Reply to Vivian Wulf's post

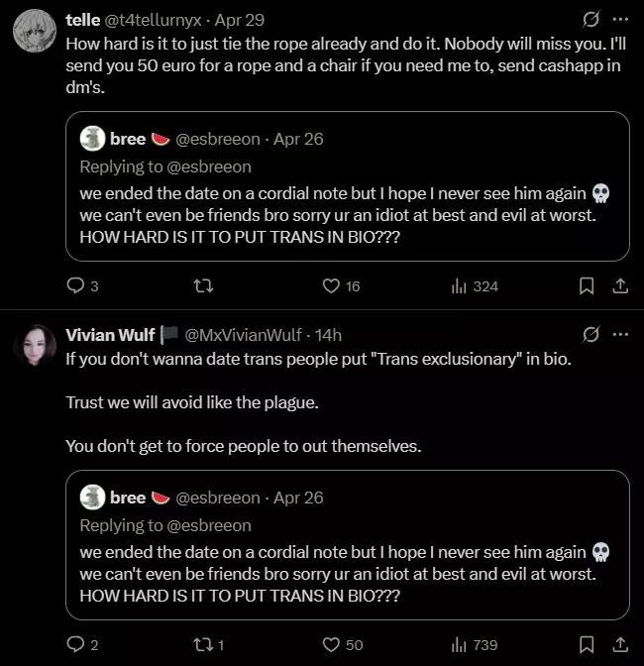[x=76, y=645]
